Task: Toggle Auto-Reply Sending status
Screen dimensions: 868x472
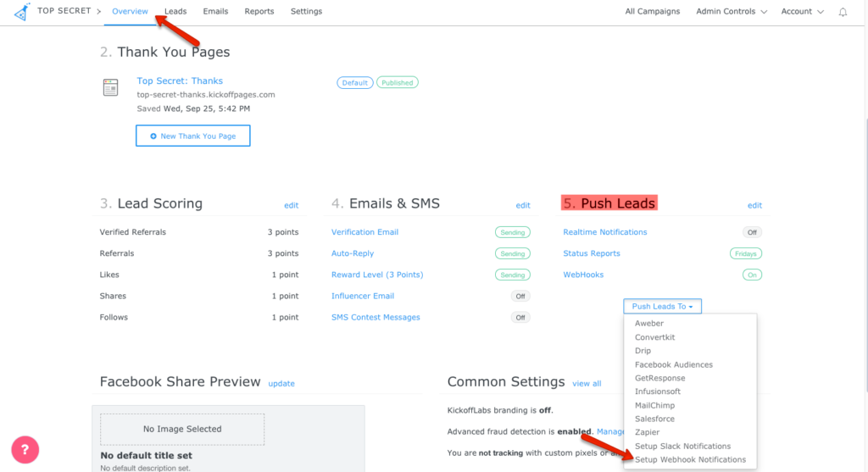Action: 513,253
